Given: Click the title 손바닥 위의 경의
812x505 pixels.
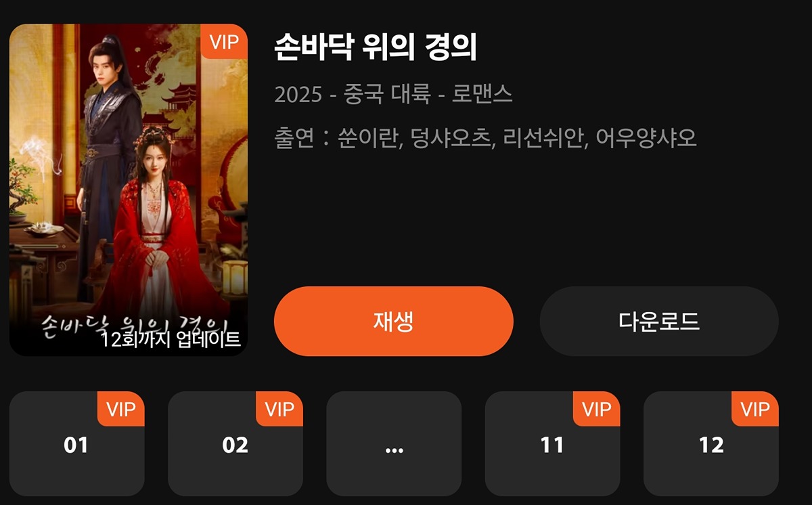Looking at the screenshot, I should click(376, 47).
